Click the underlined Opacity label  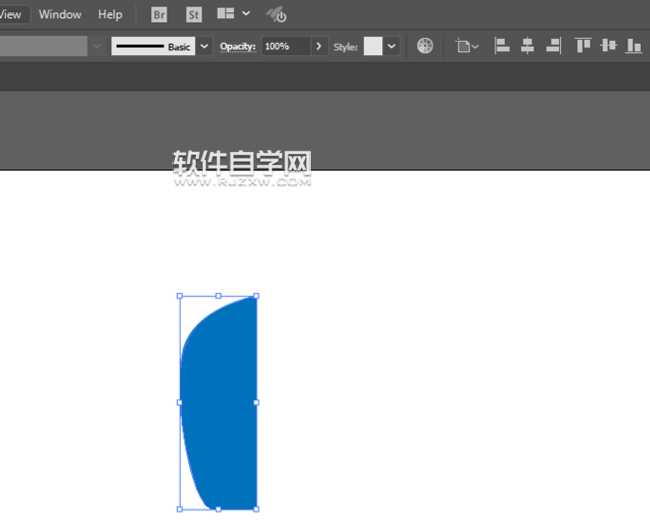tap(238, 46)
